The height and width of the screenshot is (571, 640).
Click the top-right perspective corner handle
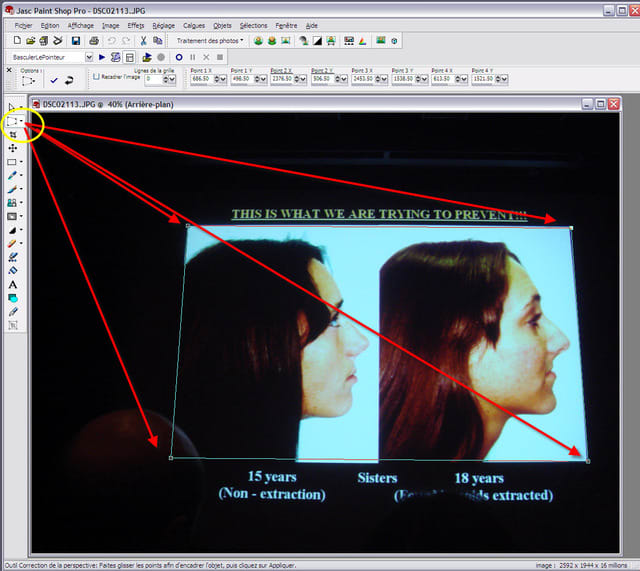coord(571,228)
